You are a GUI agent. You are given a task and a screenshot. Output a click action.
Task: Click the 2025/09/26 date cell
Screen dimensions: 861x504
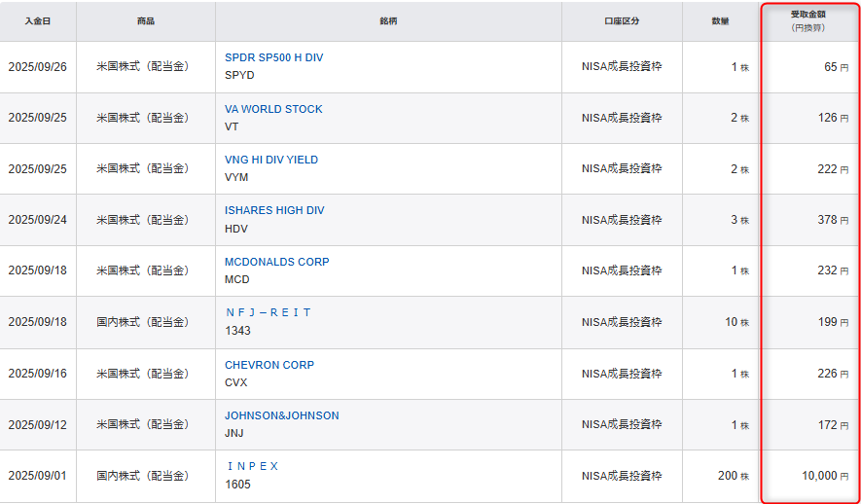[38, 67]
